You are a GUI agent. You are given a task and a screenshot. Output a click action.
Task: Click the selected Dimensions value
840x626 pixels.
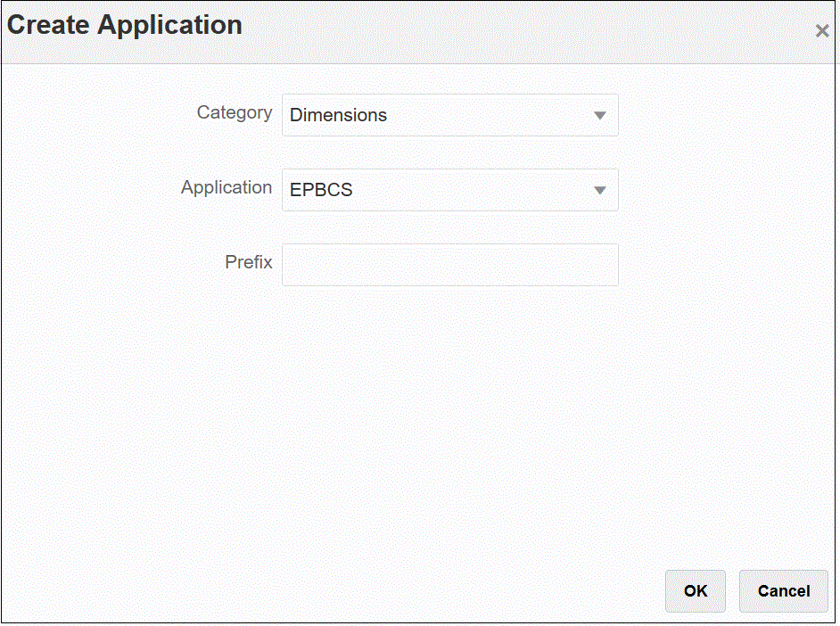click(x=339, y=116)
